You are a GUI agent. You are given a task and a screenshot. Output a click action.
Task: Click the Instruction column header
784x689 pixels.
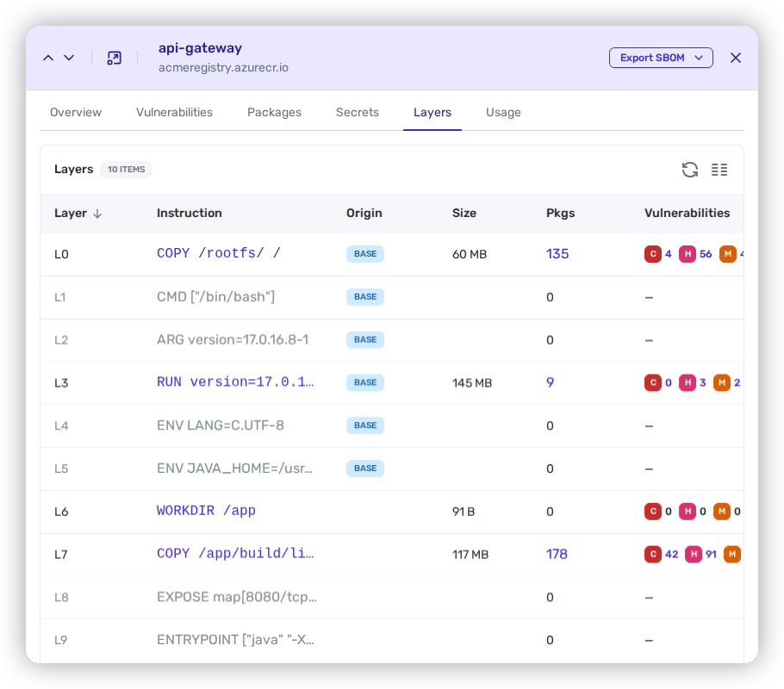[x=189, y=213]
